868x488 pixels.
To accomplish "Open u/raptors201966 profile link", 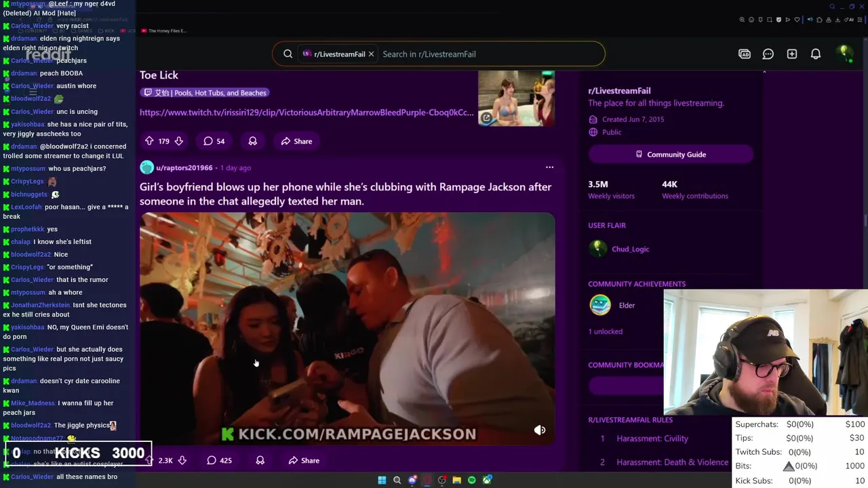I will 184,167.
